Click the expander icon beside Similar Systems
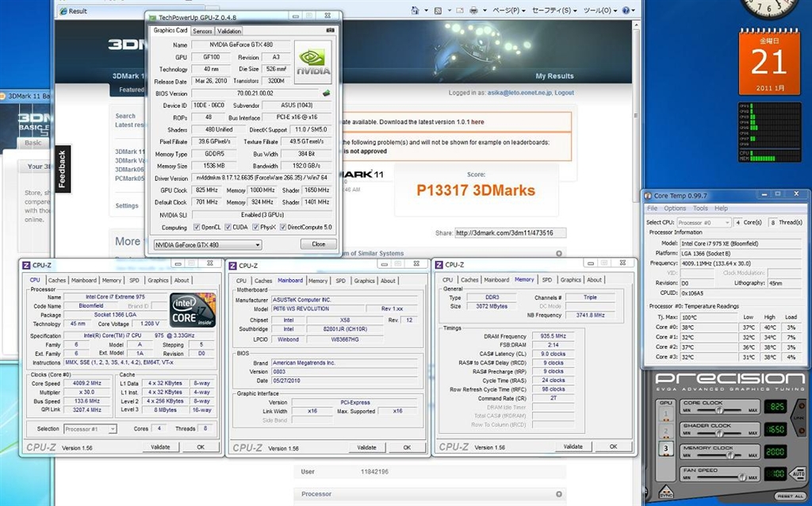 point(559,253)
